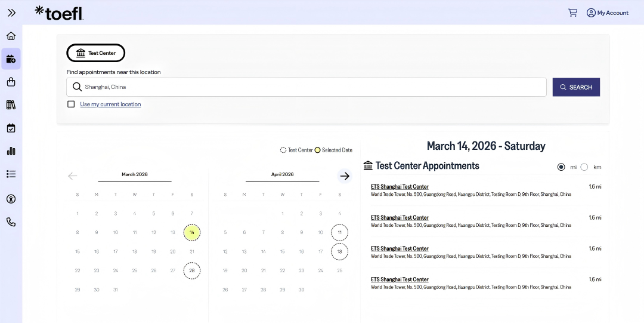This screenshot has height=323, width=644.
Task: Select the Test Center tab
Action: pos(95,53)
